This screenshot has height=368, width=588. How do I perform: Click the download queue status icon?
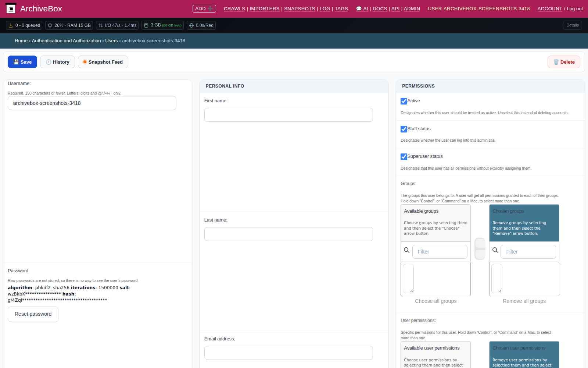pos(11,25)
